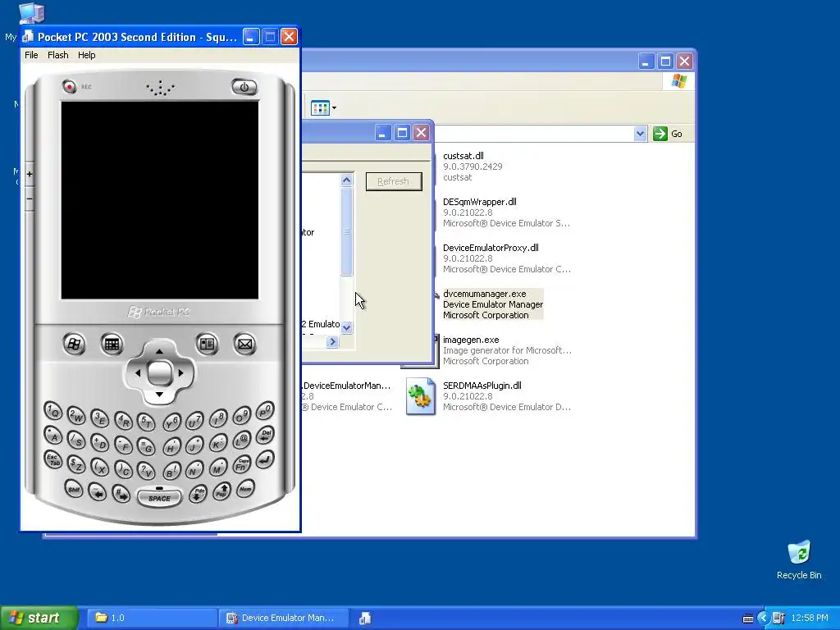Select the custsat.dll file
The height and width of the screenshot is (630, 840).
(463, 156)
